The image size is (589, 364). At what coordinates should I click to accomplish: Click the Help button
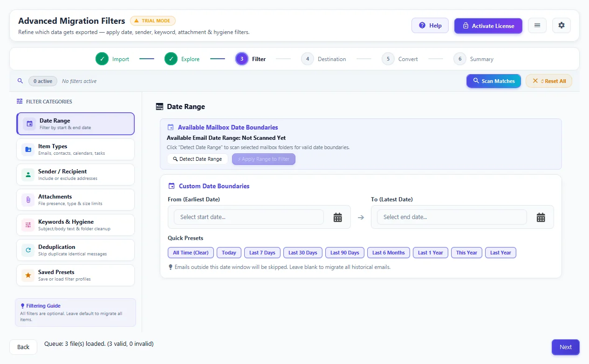(430, 26)
